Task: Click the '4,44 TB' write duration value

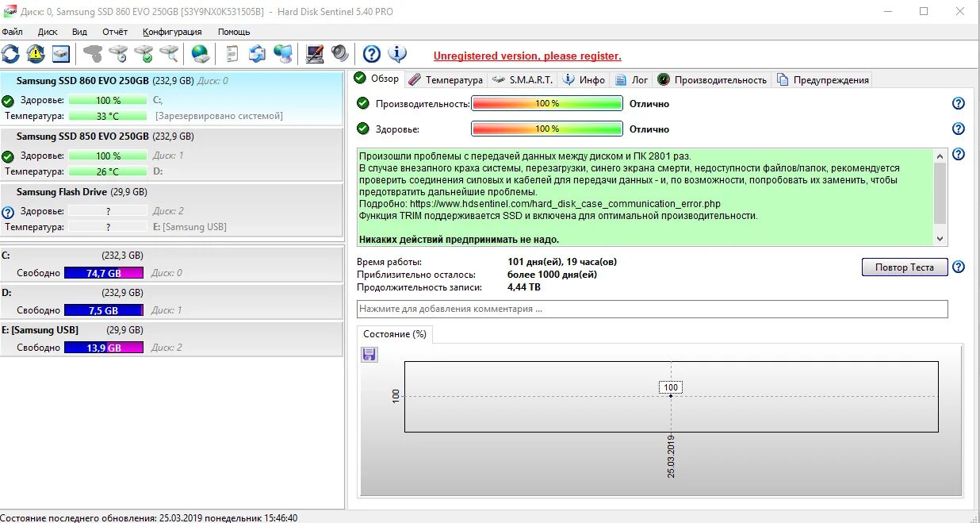Action: (x=525, y=287)
